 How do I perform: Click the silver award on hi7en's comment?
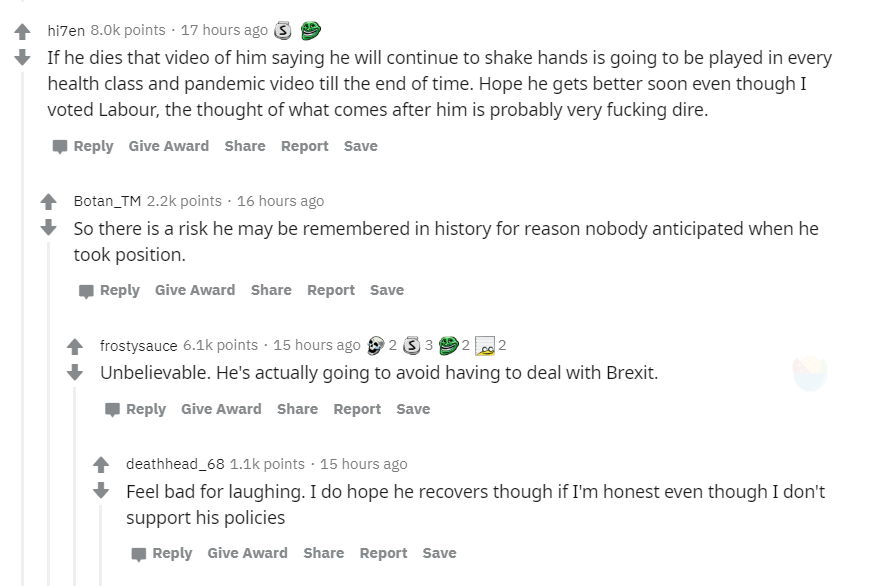point(283,30)
